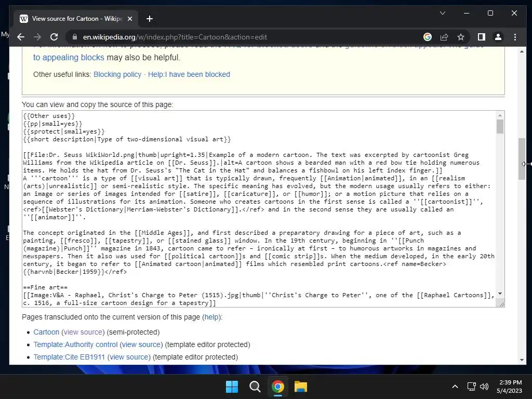
Task: Click the ==Fine art== heading line
Action: [x=45, y=287]
